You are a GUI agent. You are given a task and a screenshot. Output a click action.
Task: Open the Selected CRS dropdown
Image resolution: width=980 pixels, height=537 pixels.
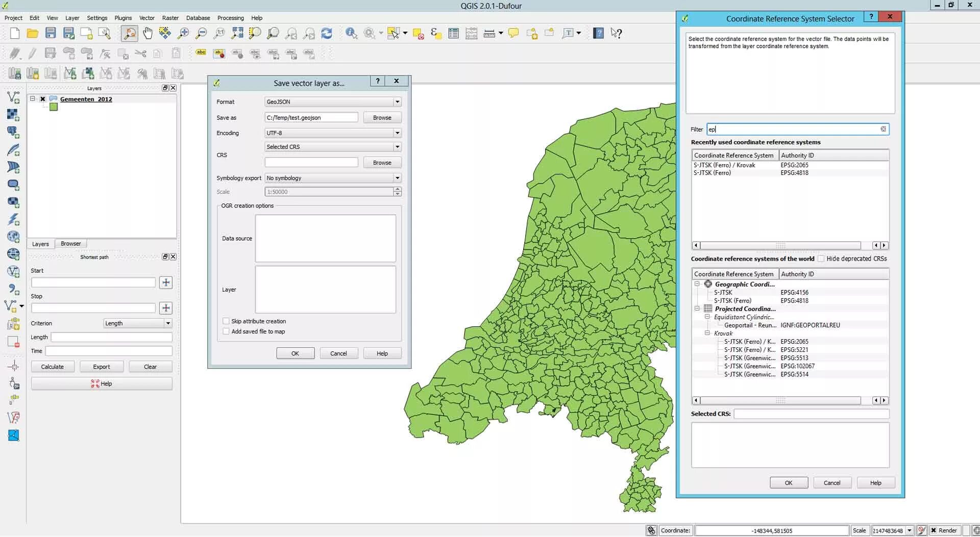333,147
